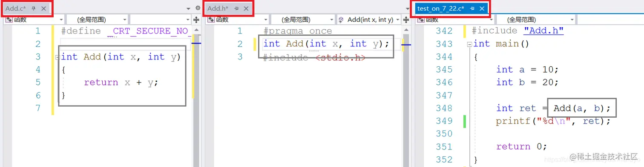Click line number 3 in Add.h
This screenshot has height=167, width=644.
coord(240,57)
